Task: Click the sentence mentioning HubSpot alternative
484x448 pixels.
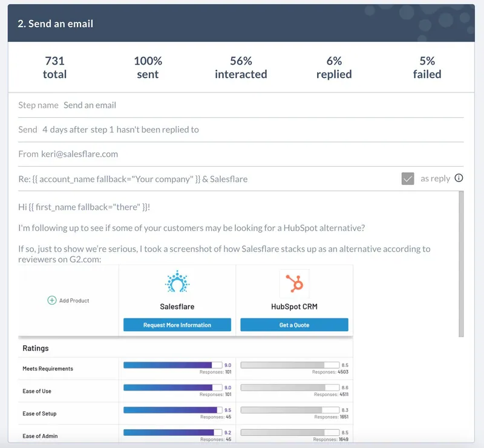Action: (x=191, y=228)
